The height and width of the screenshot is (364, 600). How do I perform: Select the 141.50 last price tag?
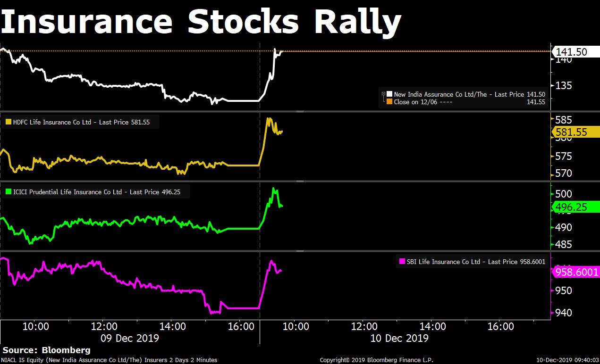tap(571, 52)
